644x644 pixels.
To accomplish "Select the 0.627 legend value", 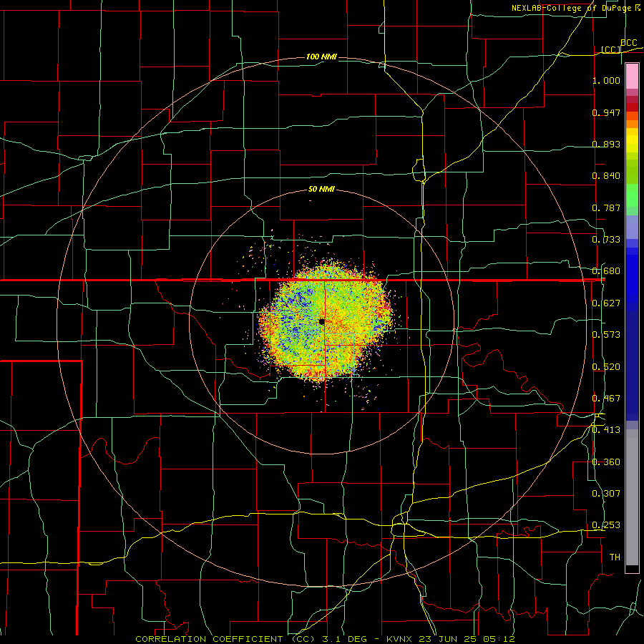I will click(606, 303).
